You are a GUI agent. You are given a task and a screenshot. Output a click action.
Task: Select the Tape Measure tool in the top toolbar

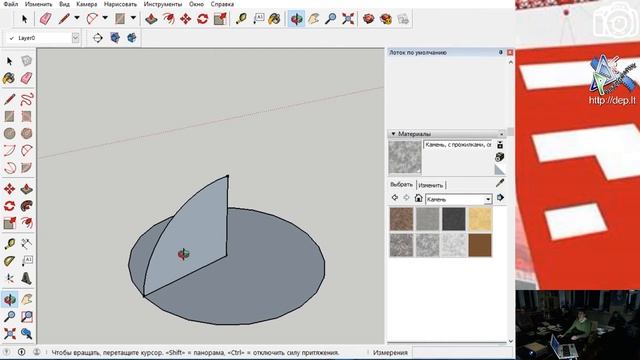coord(241,19)
